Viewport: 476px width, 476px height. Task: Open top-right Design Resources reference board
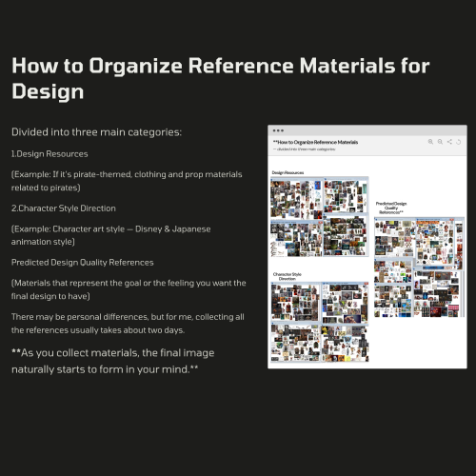[x=346, y=196]
